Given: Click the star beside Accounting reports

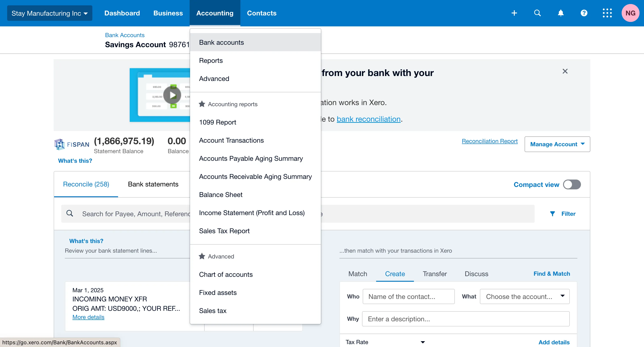Looking at the screenshot, I should click(202, 104).
